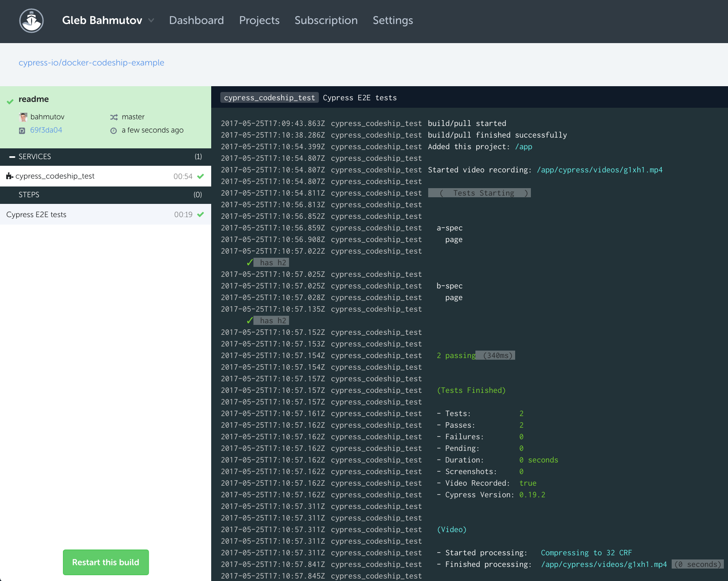Click the Tests Starting log line
The width and height of the screenshot is (728, 581).
480,193
